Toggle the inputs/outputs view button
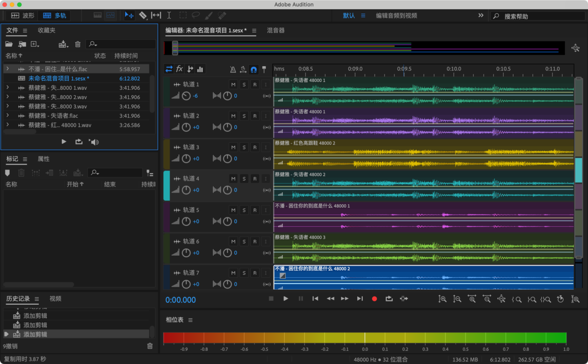The height and width of the screenshot is (364, 588). [169, 69]
